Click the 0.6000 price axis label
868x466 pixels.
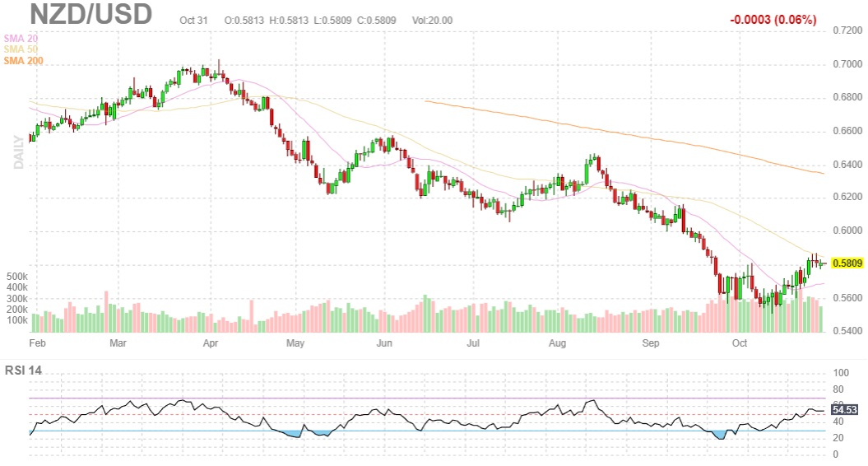(x=847, y=231)
